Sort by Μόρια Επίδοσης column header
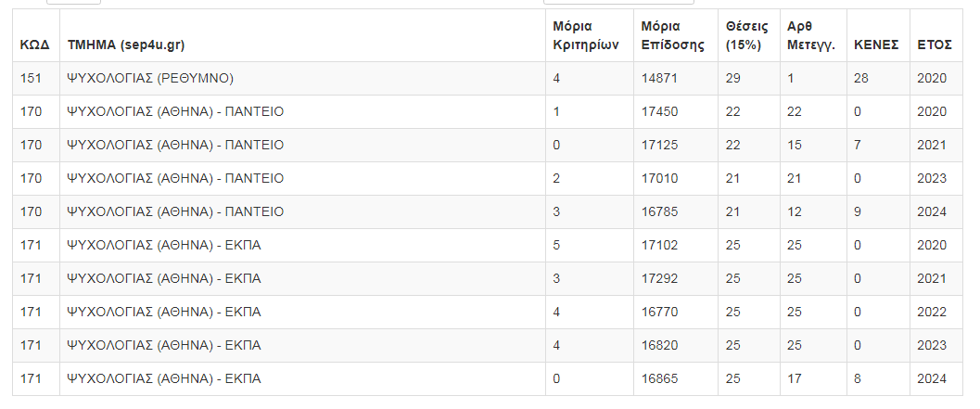Viewport: 980px width, 409px height. (673, 35)
